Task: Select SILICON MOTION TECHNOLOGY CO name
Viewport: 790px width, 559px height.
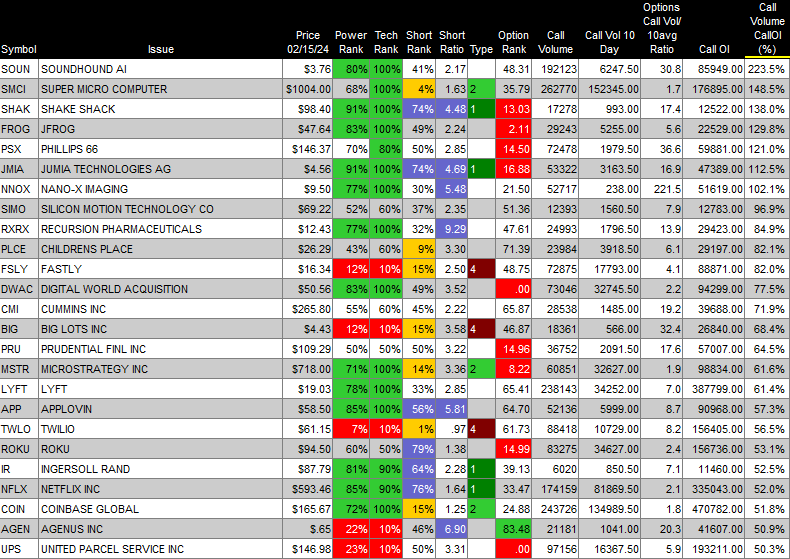Action: [x=127, y=209]
